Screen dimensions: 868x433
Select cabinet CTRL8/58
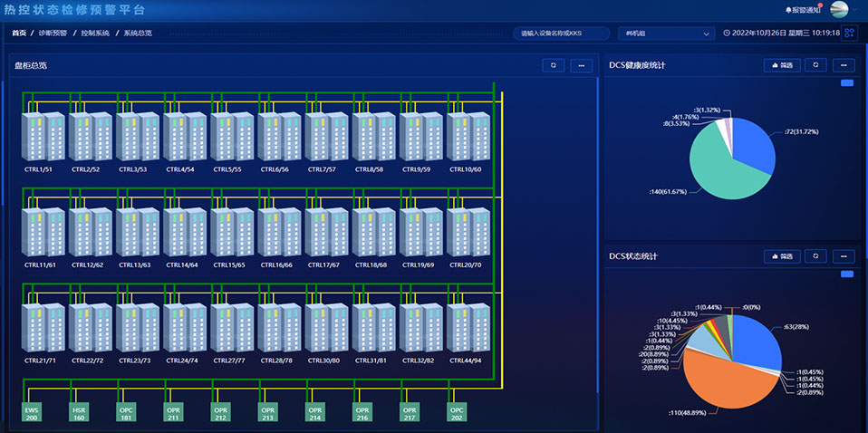click(x=373, y=137)
